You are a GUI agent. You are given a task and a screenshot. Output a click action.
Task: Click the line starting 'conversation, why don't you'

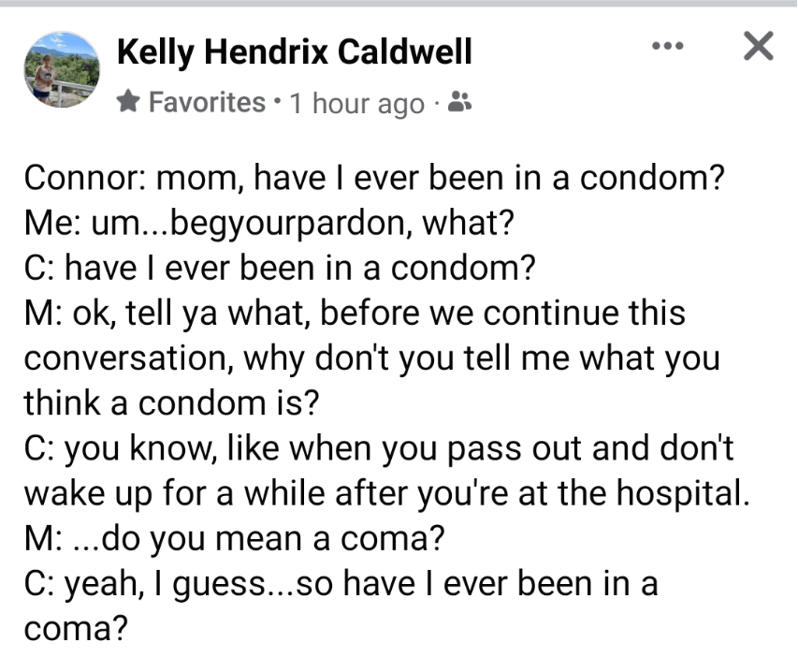[x=371, y=358]
